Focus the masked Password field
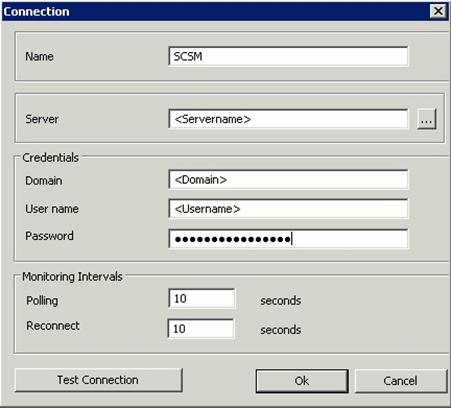Viewport: 451px width, 408px height. pos(288,239)
